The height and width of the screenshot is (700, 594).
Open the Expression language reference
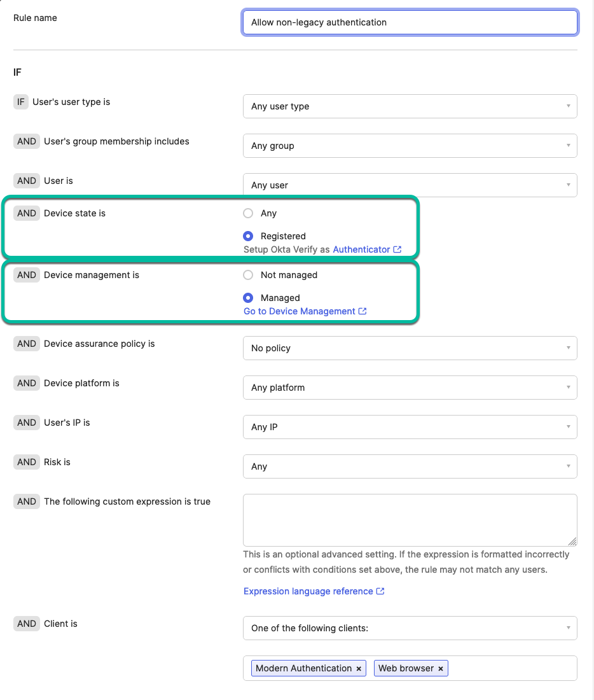point(309,591)
